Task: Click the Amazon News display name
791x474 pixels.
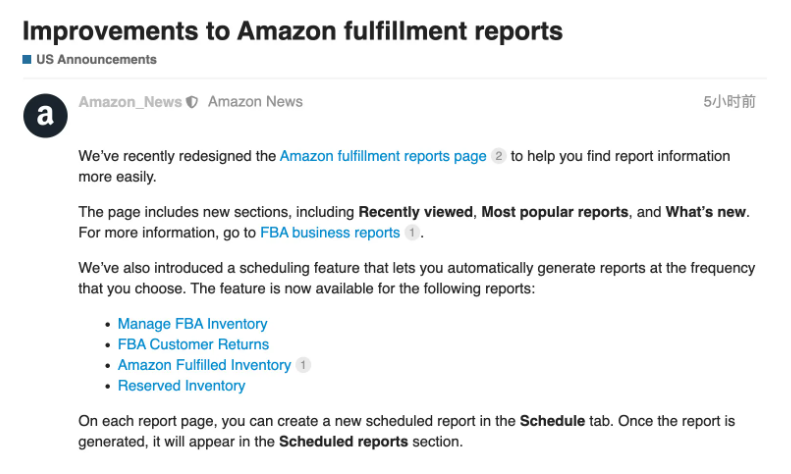Action: click(x=255, y=102)
